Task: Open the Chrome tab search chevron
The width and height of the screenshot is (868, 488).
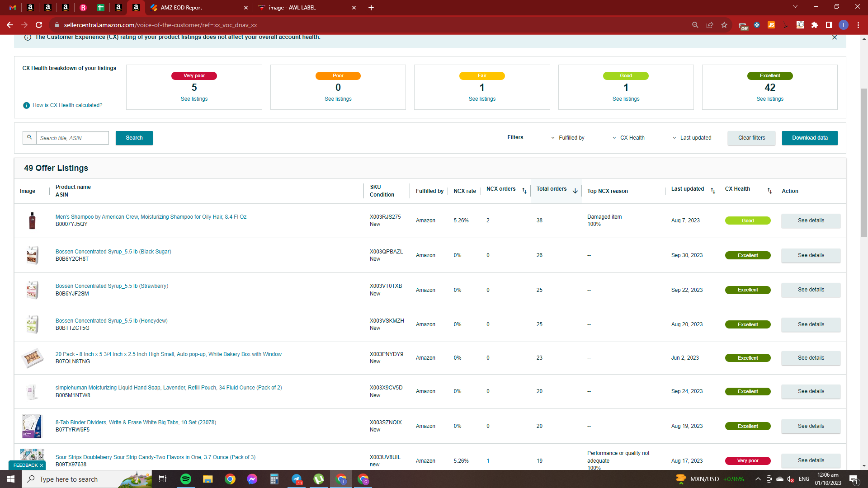Action: pos(795,7)
